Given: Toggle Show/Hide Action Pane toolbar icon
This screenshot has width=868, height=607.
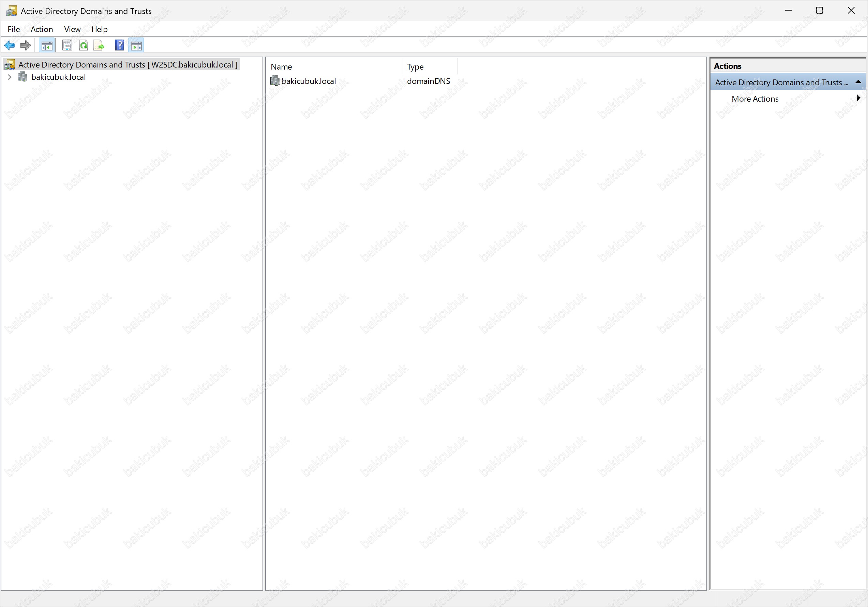Looking at the screenshot, I should coord(136,46).
